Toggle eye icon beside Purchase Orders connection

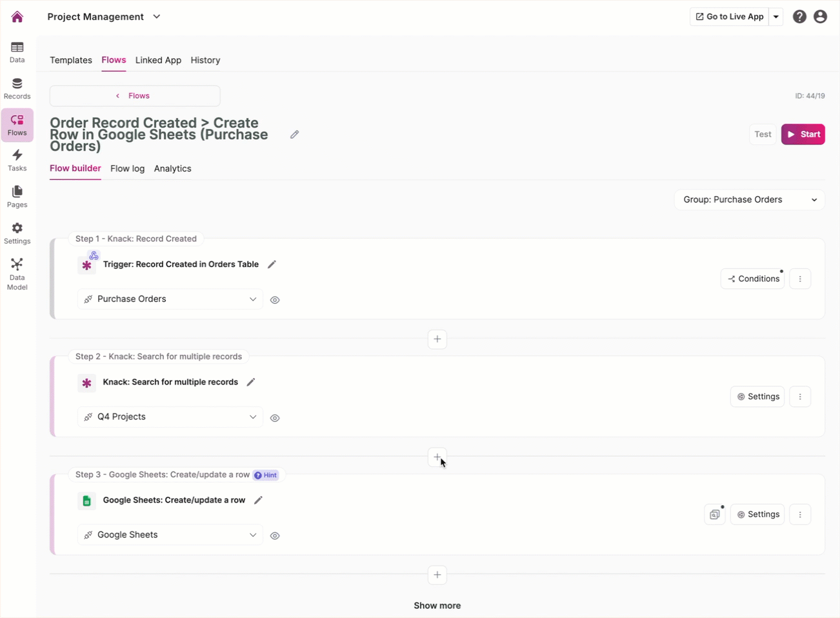tap(275, 300)
